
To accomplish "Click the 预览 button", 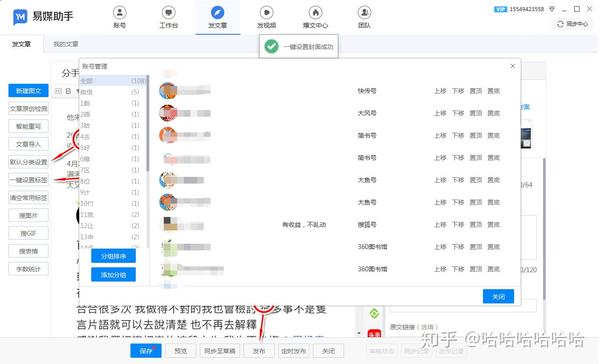I will pos(181,351).
